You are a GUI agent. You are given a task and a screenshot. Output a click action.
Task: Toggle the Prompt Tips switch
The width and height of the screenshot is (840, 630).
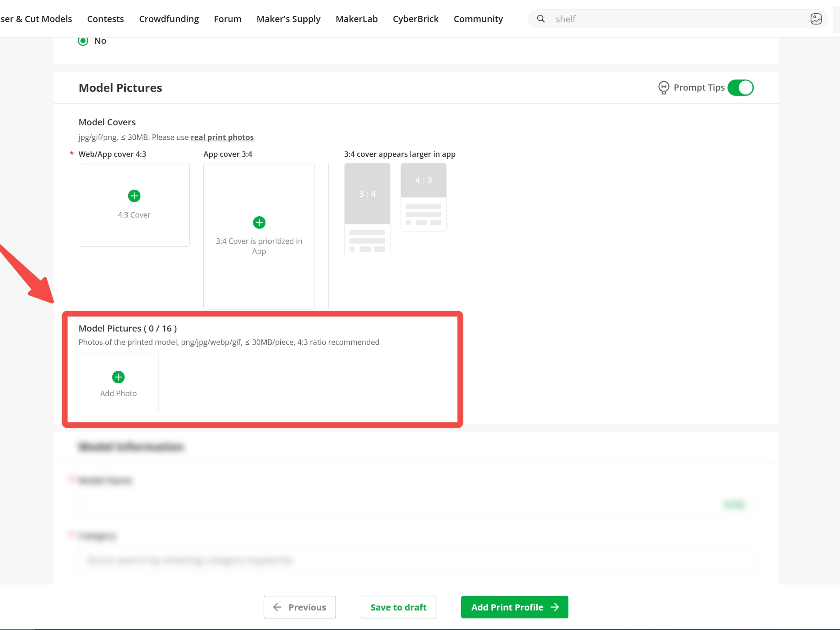pyautogui.click(x=741, y=88)
